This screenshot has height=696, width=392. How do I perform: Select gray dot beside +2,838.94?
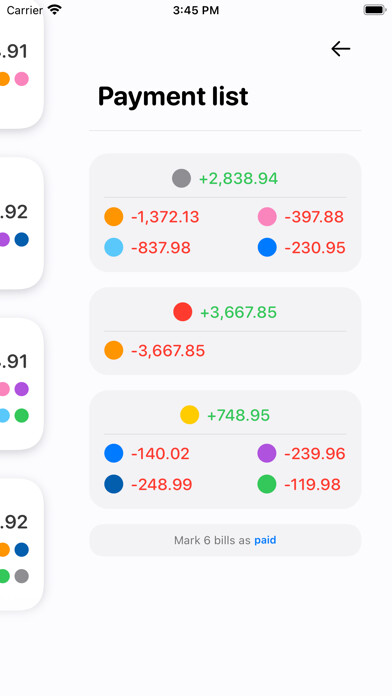(x=182, y=178)
